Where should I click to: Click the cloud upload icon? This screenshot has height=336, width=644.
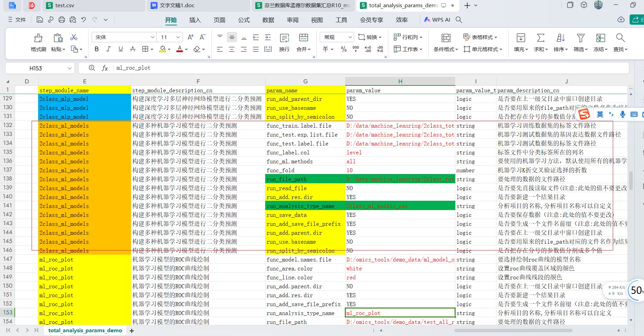(621, 20)
